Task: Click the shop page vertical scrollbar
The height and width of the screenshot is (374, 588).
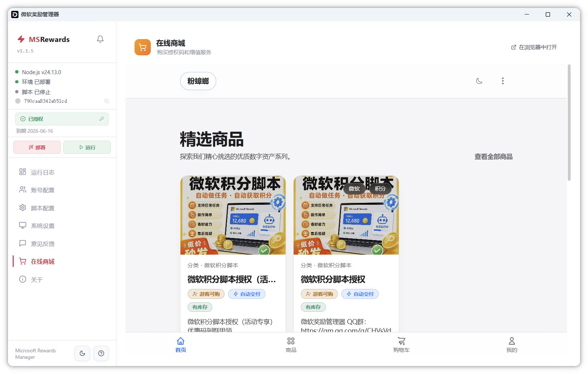Action: click(569, 122)
